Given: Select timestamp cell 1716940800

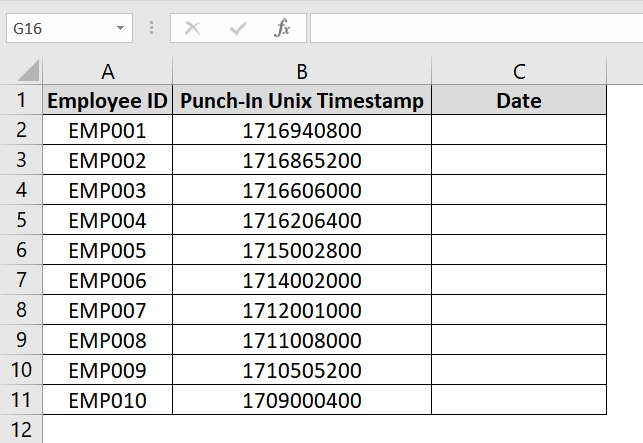Looking at the screenshot, I should coord(302,130).
